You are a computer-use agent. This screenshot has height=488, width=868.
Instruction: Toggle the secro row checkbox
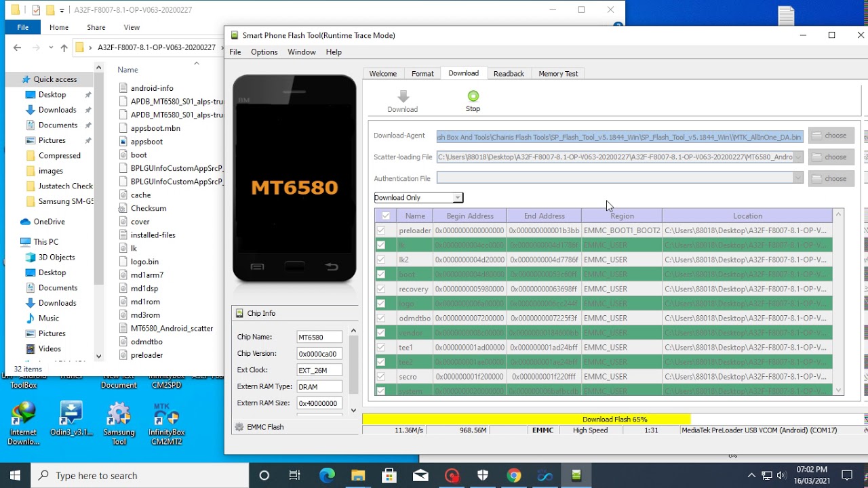[x=381, y=376]
